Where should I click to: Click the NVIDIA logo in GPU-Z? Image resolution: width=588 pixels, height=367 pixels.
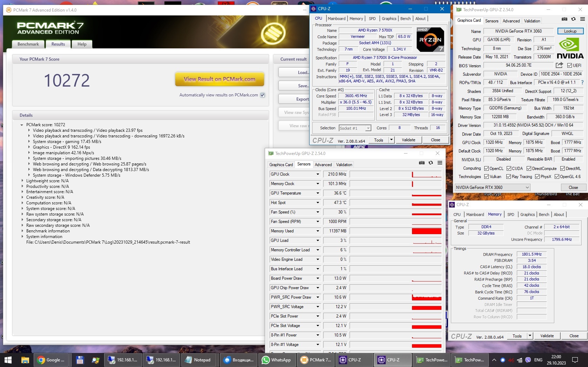coord(570,48)
